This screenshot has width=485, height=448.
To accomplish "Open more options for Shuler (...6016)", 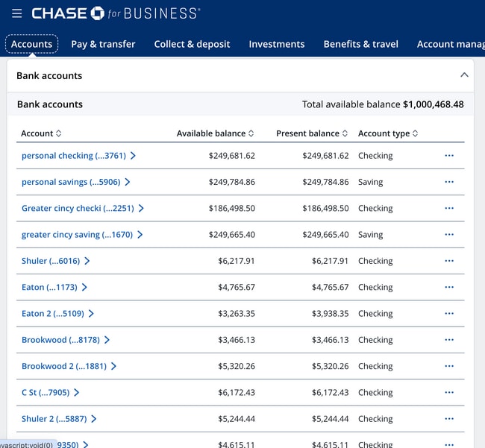I will coord(449,261).
